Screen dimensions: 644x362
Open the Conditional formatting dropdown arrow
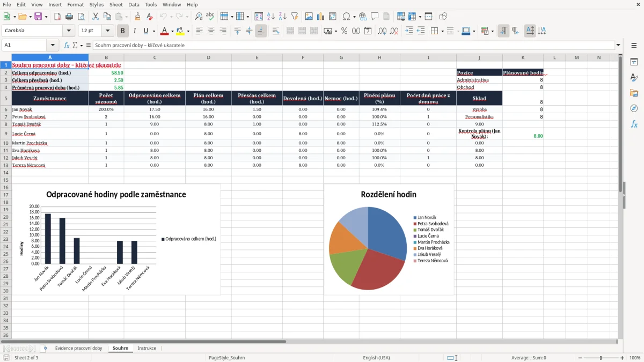tap(493, 31)
